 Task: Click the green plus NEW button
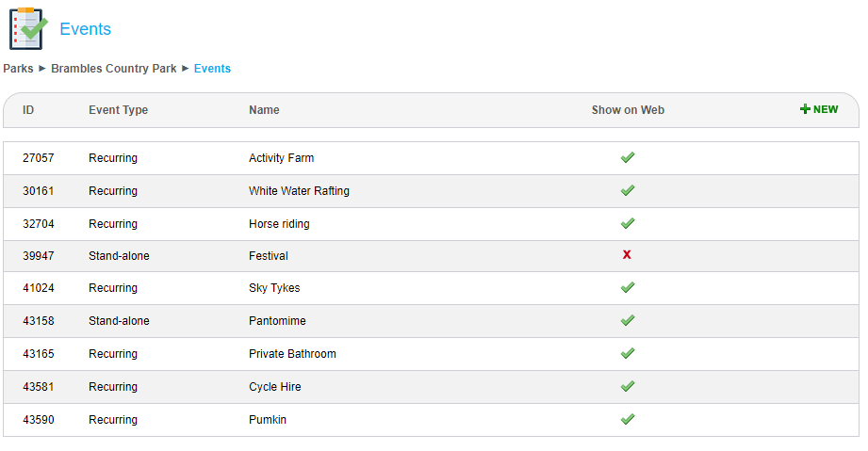[x=818, y=109]
